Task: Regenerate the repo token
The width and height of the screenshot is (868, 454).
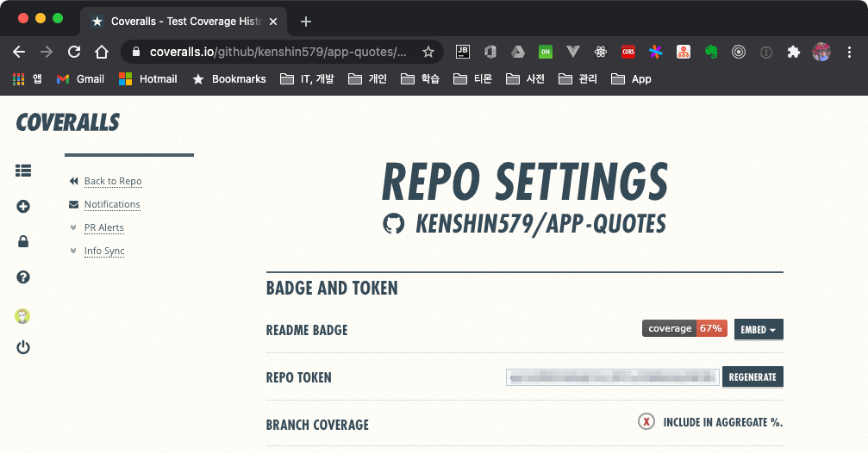Action: [x=752, y=377]
